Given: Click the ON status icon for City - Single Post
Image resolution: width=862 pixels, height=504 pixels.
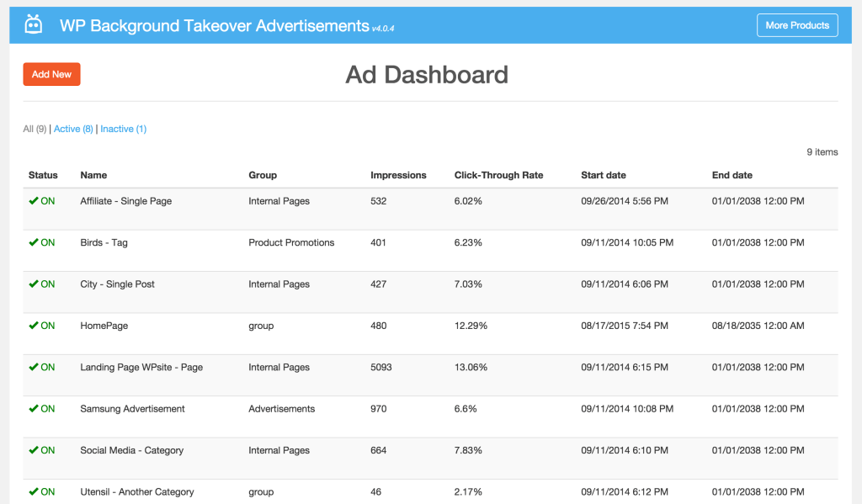Looking at the screenshot, I should (42, 284).
